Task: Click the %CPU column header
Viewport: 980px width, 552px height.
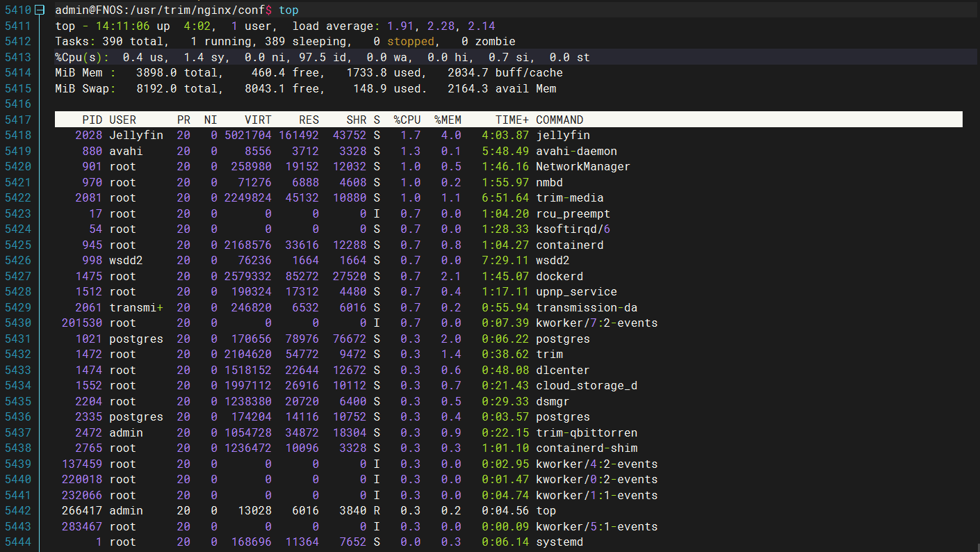Action: 407,120
